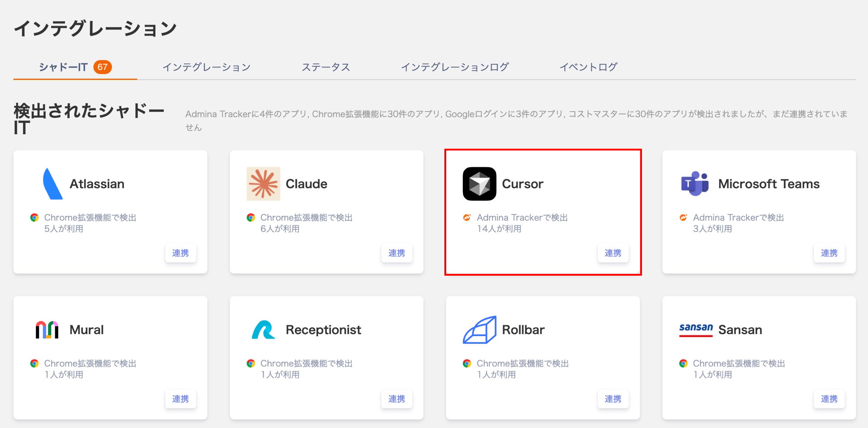
Task: Click the Microsoft Teams card title
Action: tap(769, 184)
